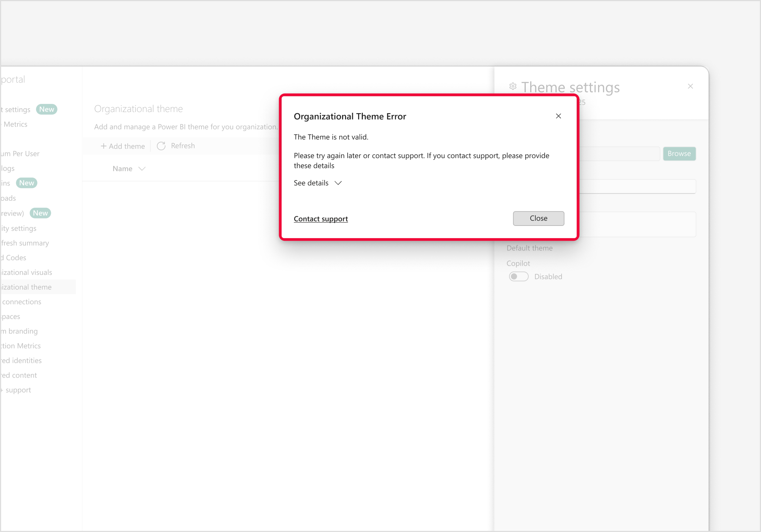Viewport: 761px width, 532px height.
Task: Open Protection Metrics in sidebar
Action: pyautogui.click(x=20, y=346)
